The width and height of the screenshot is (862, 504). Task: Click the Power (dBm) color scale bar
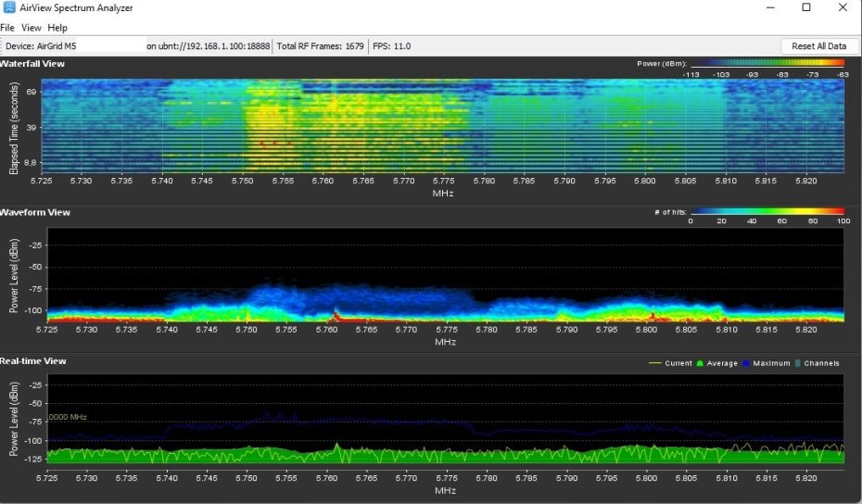tap(766, 64)
